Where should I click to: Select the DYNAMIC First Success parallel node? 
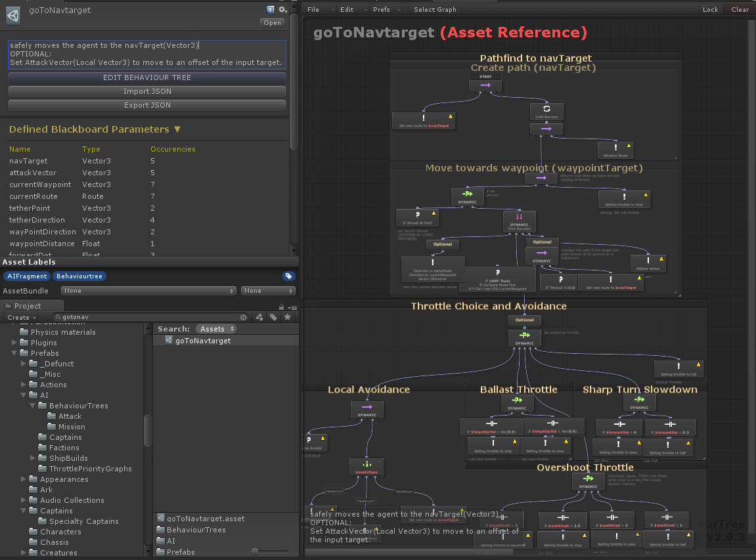(520, 221)
